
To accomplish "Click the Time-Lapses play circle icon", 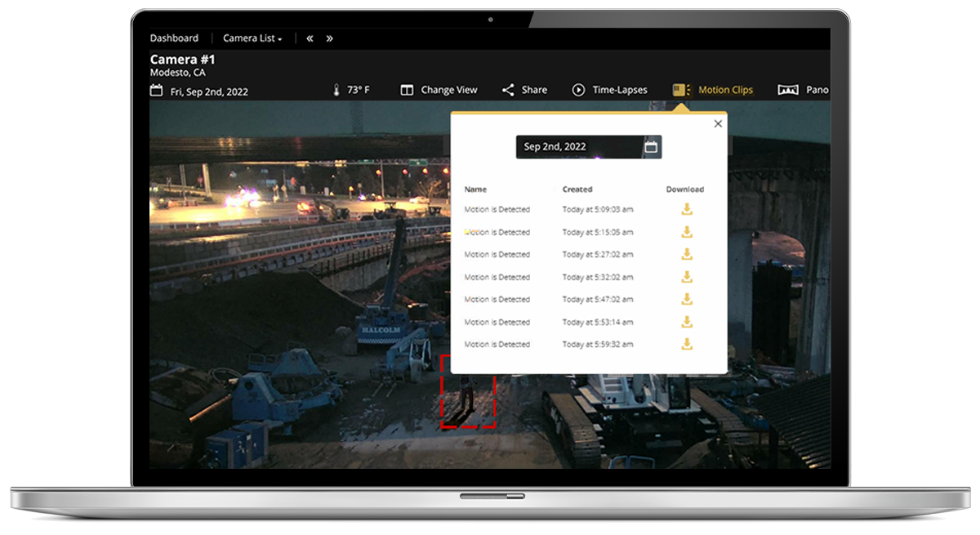I will (578, 90).
